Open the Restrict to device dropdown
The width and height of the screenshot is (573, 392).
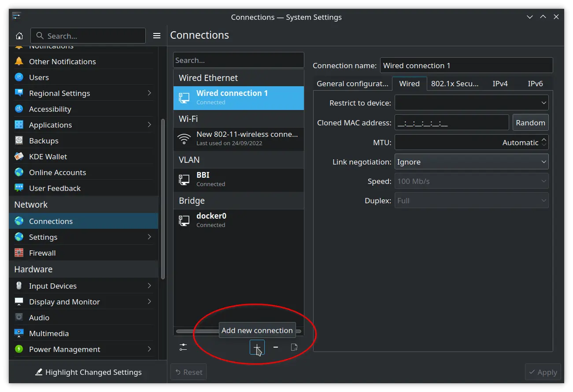(x=471, y=103)
